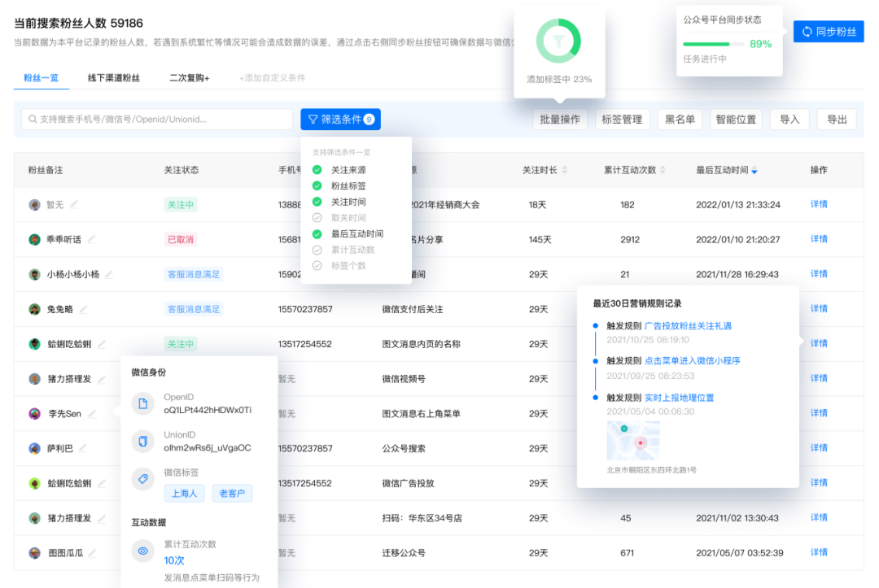Switch to the 线下渠道粉丝 tab
The image size is (879, 588).
point(114,78)
